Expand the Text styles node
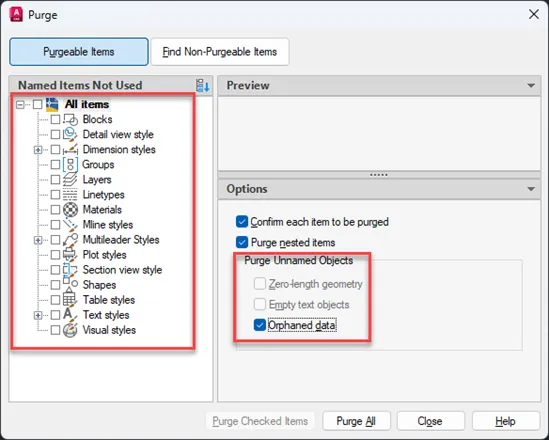 tap(38, 315)
